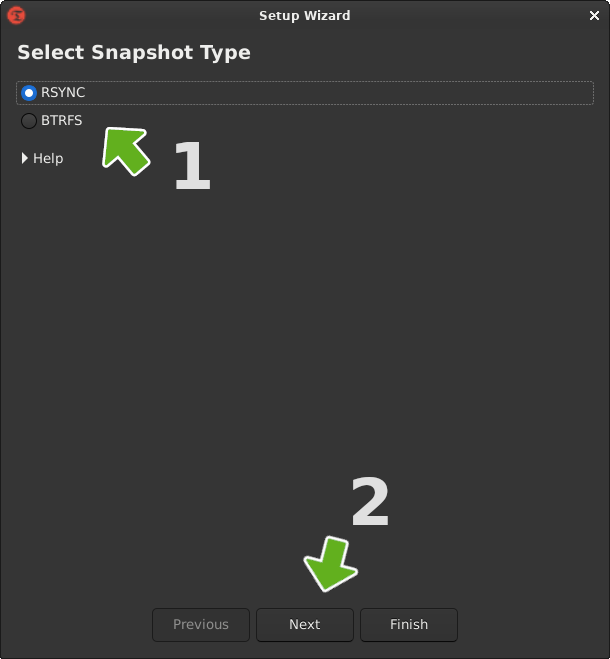Click the RSYNC label text

[63, 93]
